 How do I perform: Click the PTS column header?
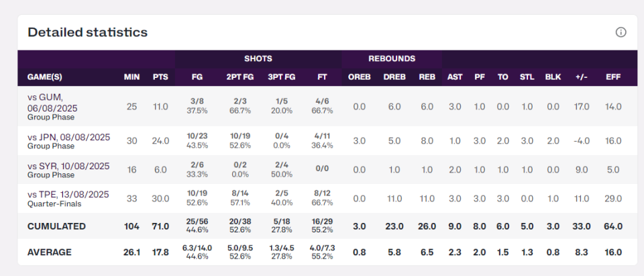[160, 77]
